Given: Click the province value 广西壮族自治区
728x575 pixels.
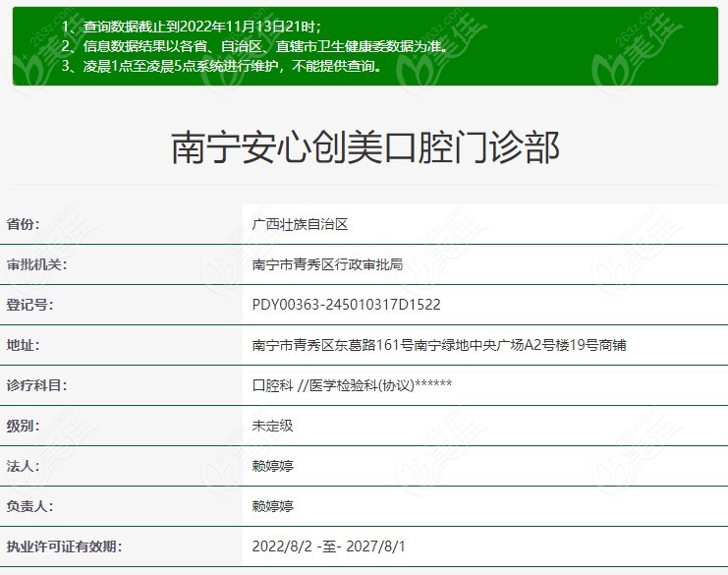Looking at the screenshot, I should point(300,224).
